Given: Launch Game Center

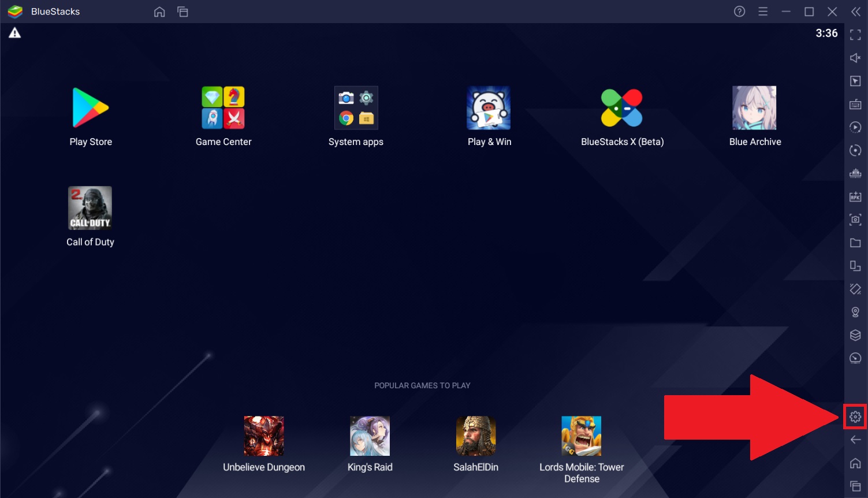Looking at the screenshot, I should (223, 108).
